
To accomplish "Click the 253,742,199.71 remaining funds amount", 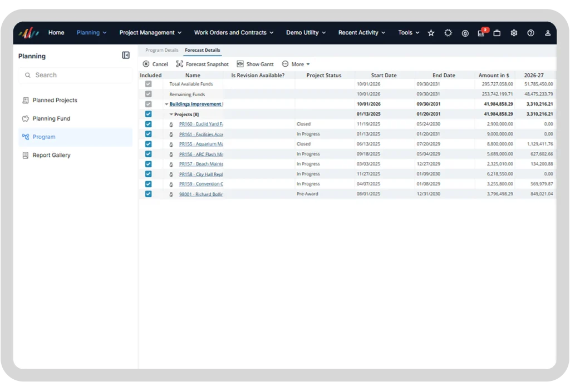I will click(498, 94).
